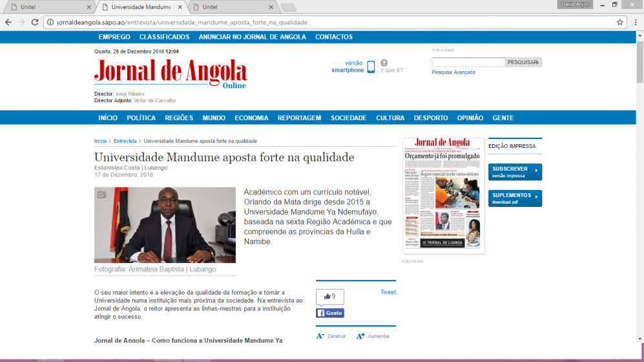The width and height of the screenshot is (644, 362).
Task: Click the browser address bar URL
Action: pos(182,23)
